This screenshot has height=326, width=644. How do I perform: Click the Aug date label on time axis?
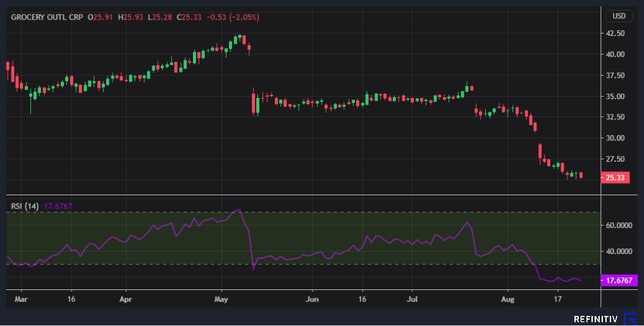(507, 299)
